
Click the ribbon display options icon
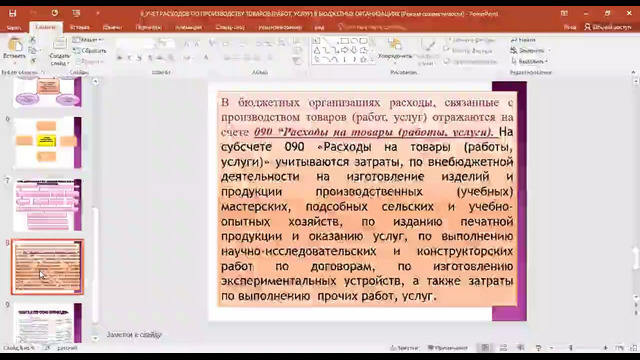point(564,13)
